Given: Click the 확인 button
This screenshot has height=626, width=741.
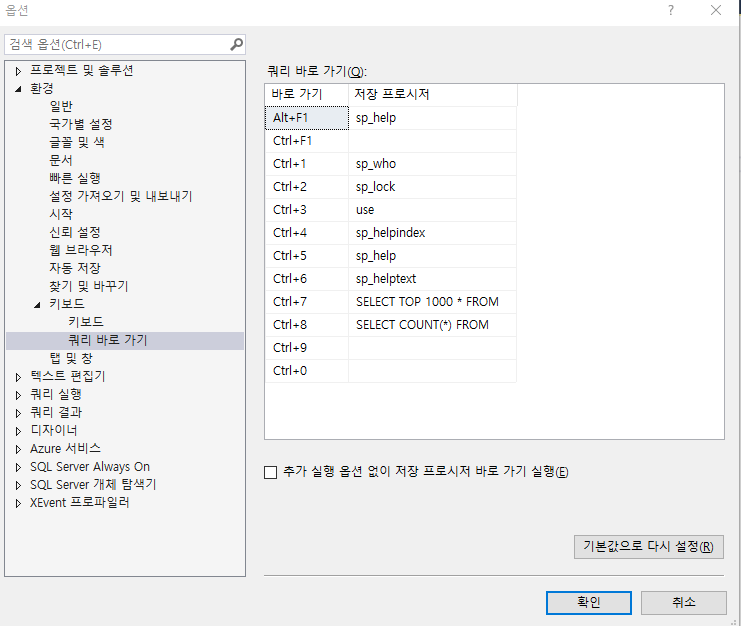Looking at the screenshot, I should (589, 603).
